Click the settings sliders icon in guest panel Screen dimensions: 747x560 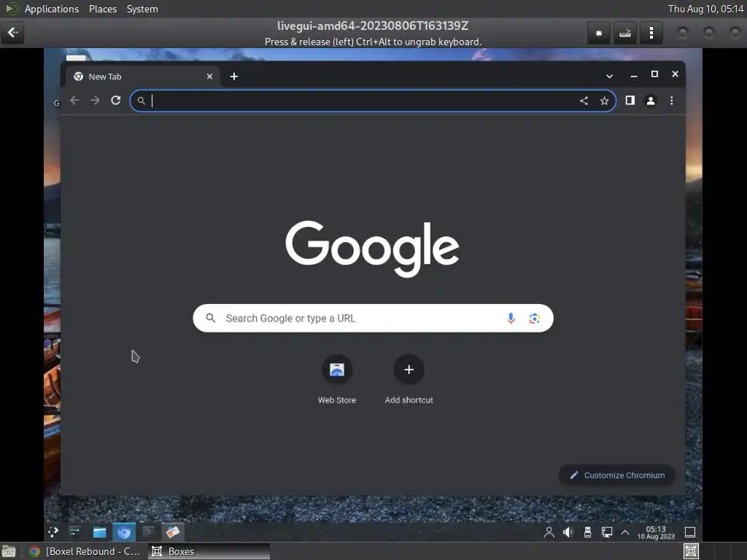[75, 532]
